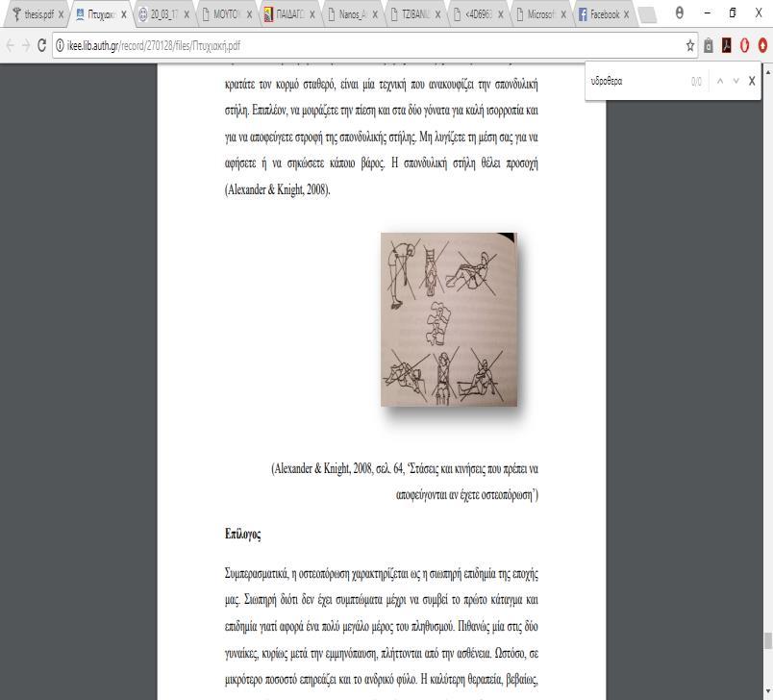Click the Επίλογος heading

pos(243,535)
